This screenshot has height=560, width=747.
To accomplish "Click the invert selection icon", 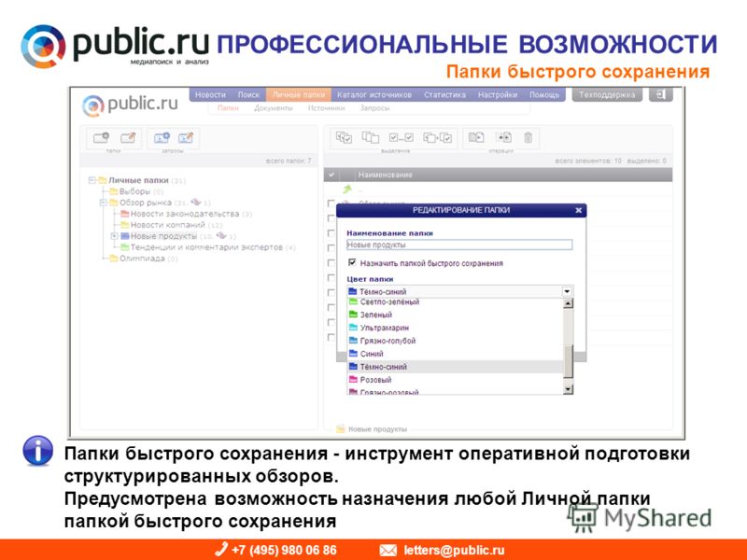I will [437, 137].
